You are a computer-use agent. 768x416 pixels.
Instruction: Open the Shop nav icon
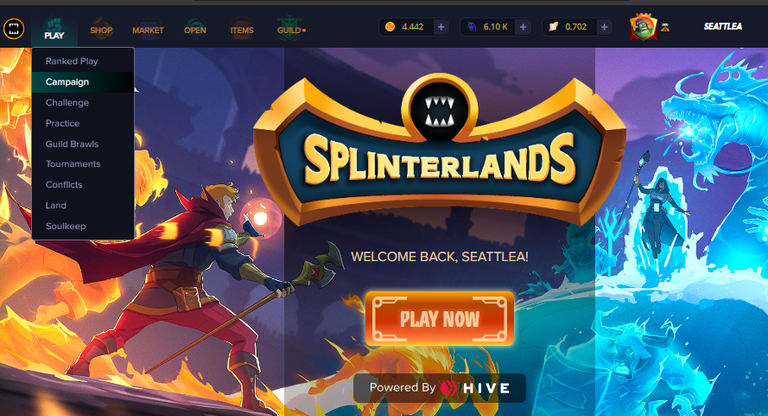click(x=101, y=28)
